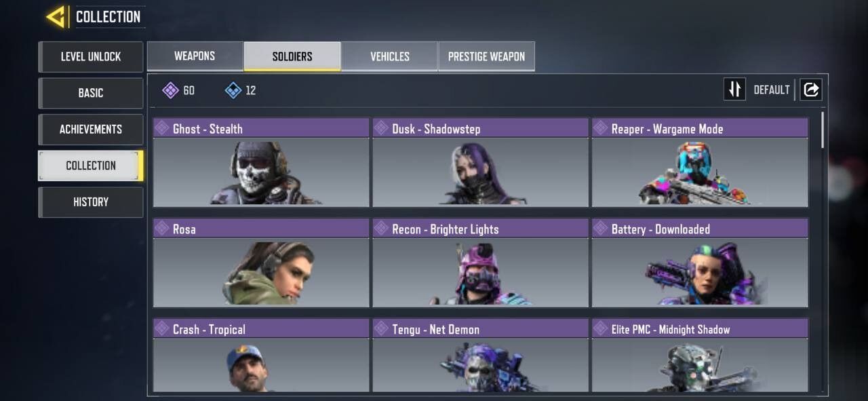Select the SOLDIERS tab
The width and height of the screenshot is (868, 401).
[292, 56]
